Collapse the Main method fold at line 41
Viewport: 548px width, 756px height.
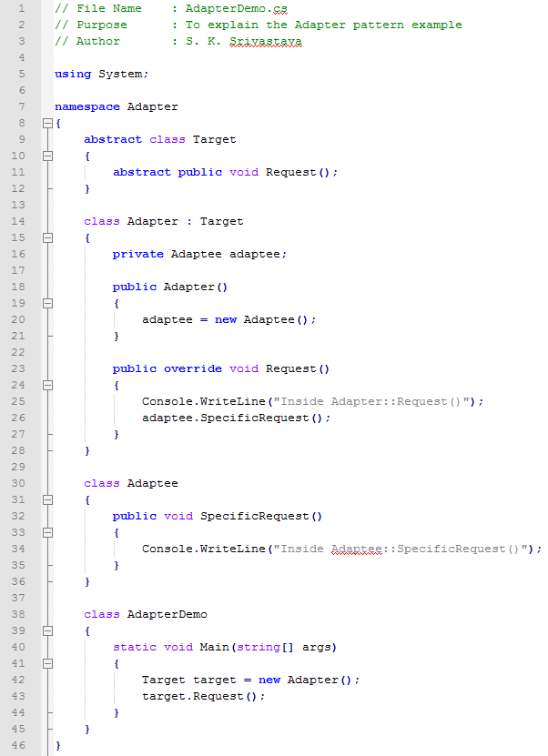coord(47,664)
